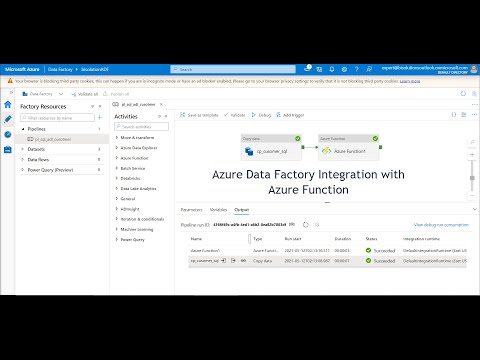Viewport: 480px width, 360px height.
Task: Collapse the output panel chevron
Action: coord(475,209)
